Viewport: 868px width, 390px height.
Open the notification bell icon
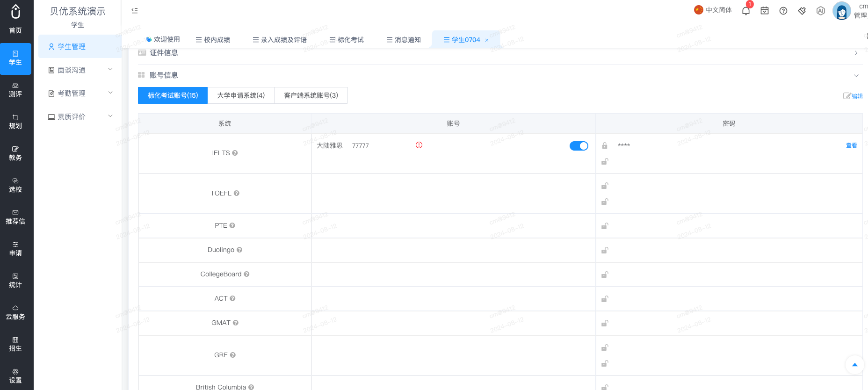pyautogui.click(x=746, y=11)
